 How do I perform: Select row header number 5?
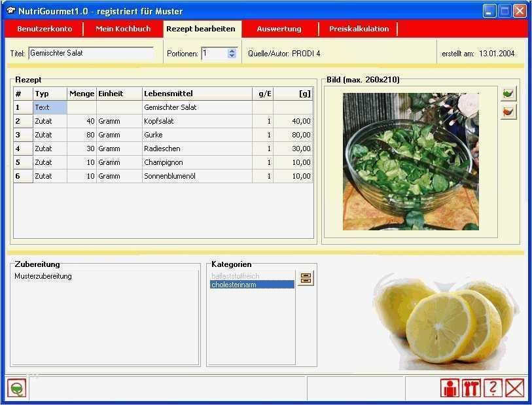pos(23,162)
